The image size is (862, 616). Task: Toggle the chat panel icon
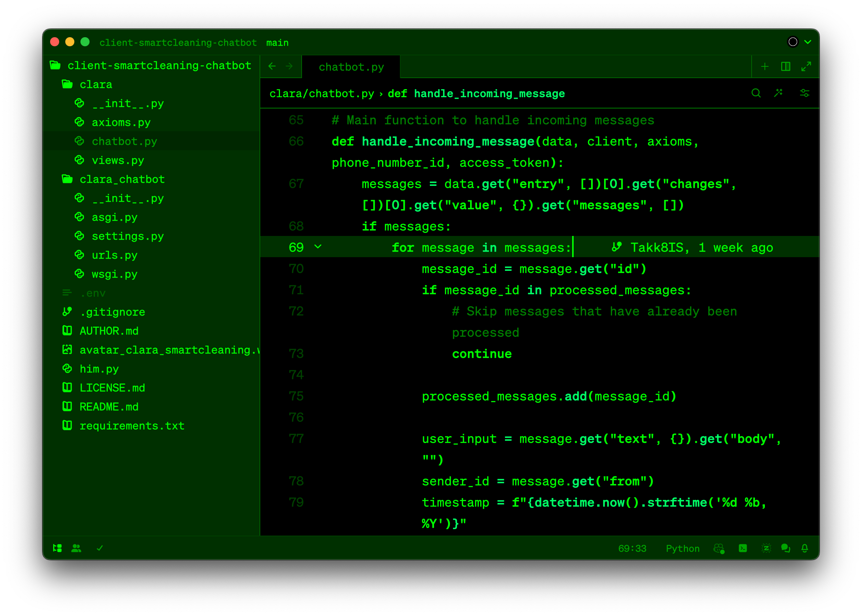click(785, 548)
